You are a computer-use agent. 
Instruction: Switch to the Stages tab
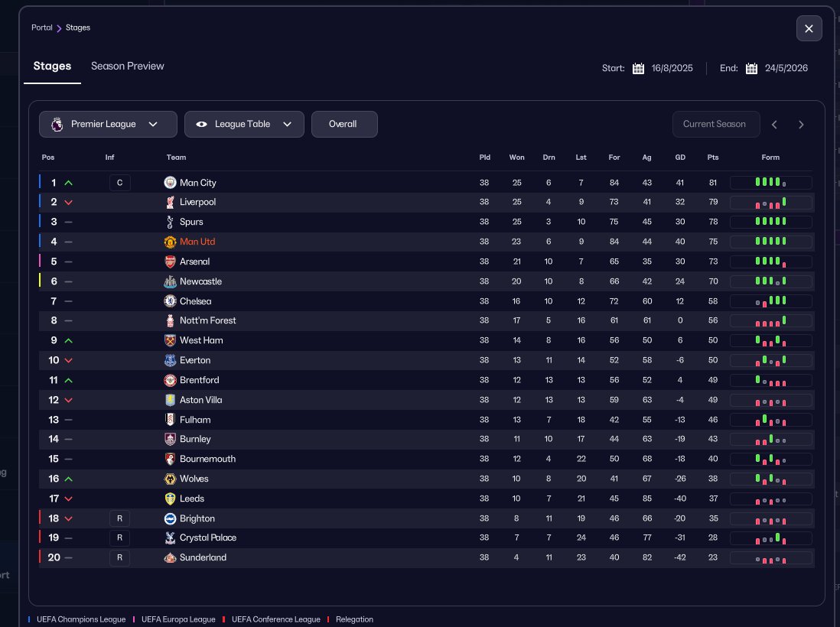coord(52,66)
